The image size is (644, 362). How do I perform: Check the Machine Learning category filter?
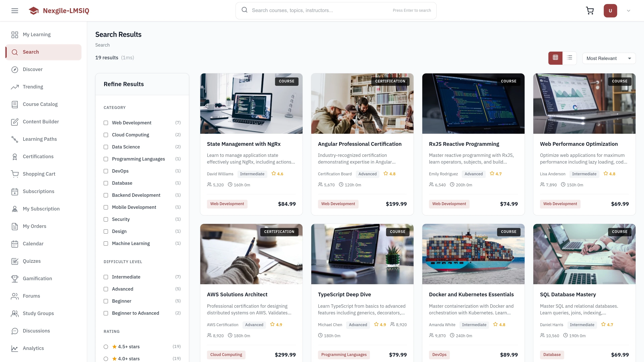tap(106, 243)
